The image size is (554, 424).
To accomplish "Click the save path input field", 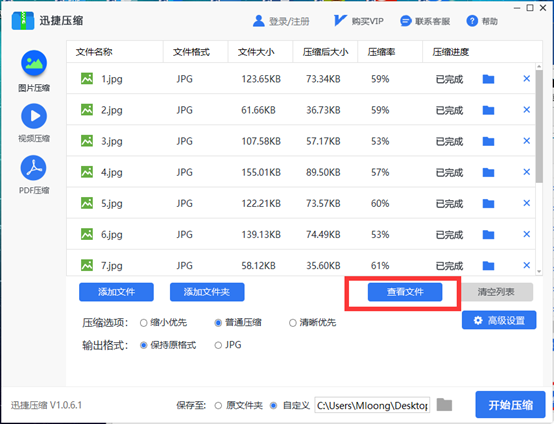I will [372, 405].
